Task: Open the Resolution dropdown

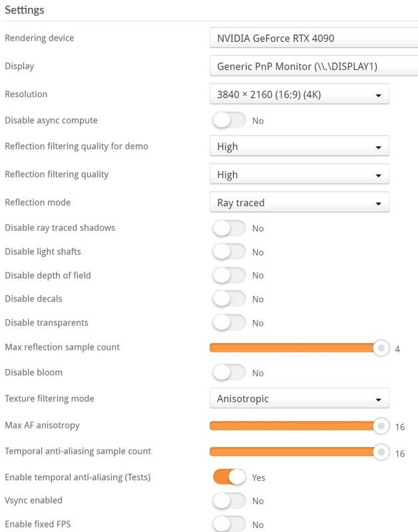Action: [x=299, y=94]
